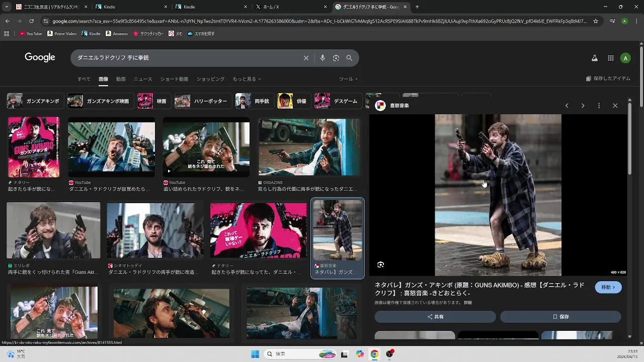The image size is (644, 362).
Task: Open more options in preview panel
Action: pyautogui.click(x=599, y=106)
